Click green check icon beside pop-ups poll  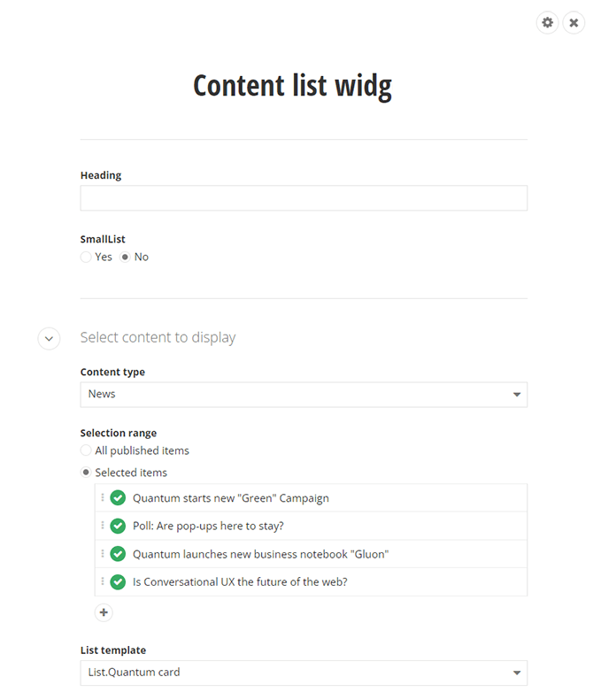click(118, 527)
